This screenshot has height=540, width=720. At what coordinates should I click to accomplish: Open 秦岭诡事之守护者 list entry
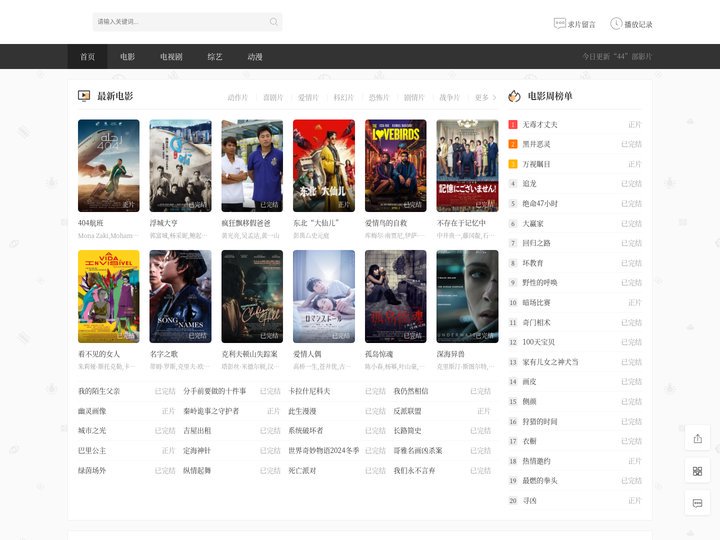[211, 411]
